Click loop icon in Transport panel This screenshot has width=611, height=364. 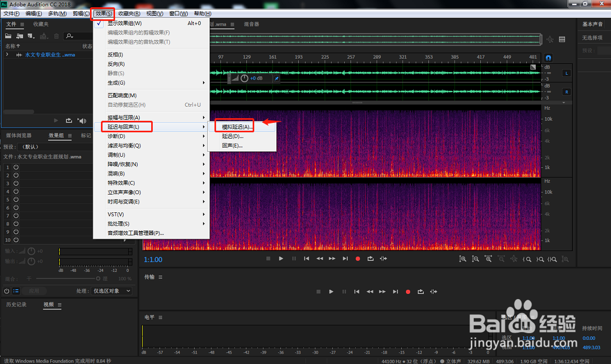(x=421, y=291)
